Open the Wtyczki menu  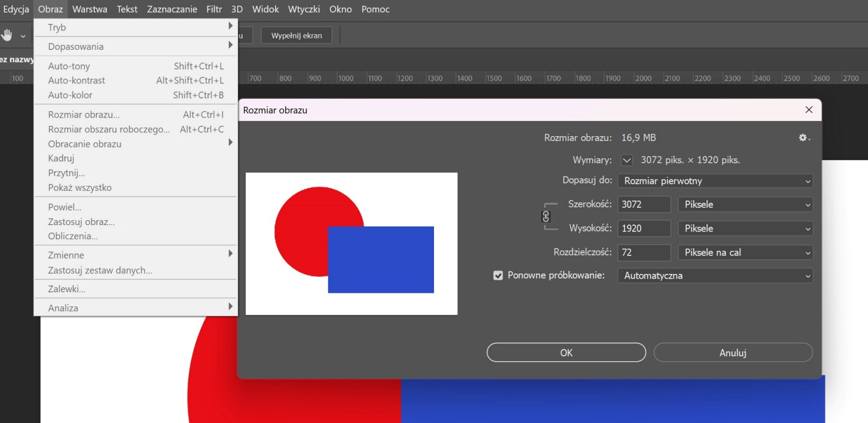pos(304,9)
